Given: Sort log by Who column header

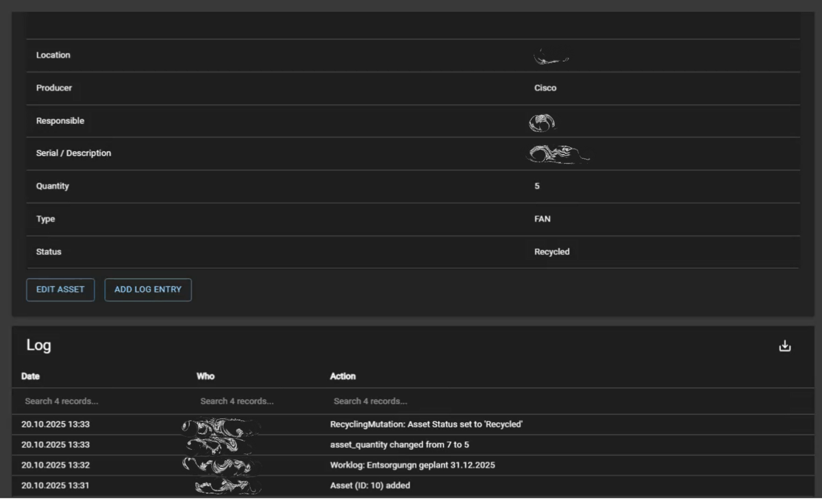Looking at the screenshot, I should coord(206,376).
